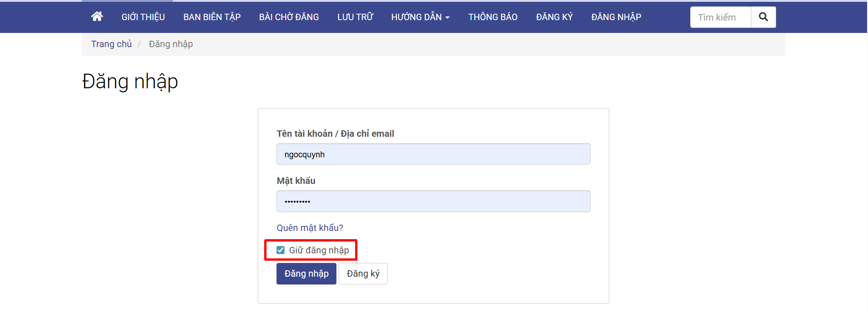The width and height of the screenshot is (868, 311).
Task: Click the username field containing ngocquynh
Action: [x=433, y=154]
